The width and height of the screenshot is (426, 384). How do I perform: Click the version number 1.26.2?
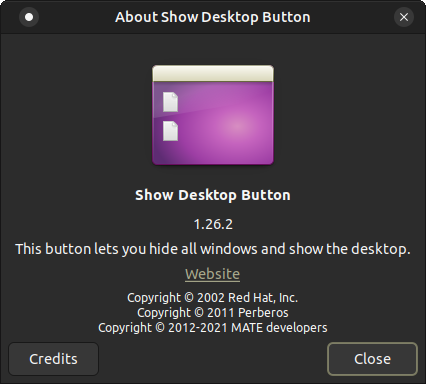click(213, 224)
